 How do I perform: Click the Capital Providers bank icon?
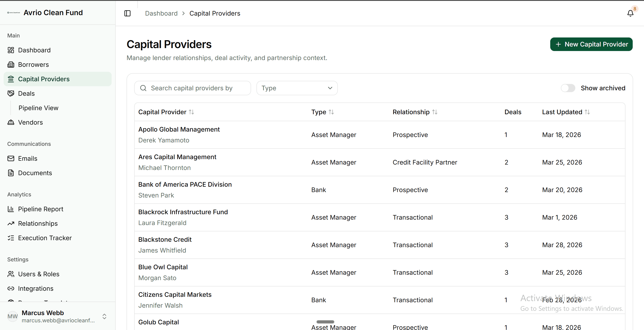coord(11,79)
